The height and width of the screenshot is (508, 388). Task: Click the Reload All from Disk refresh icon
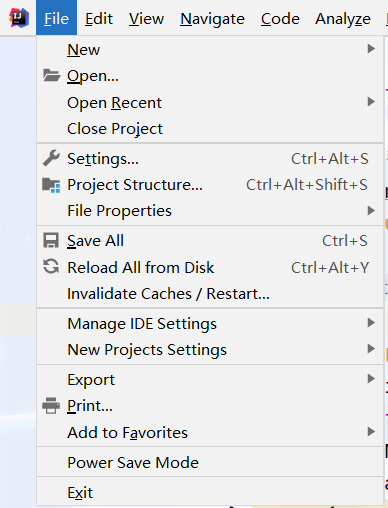coord(51,267)
